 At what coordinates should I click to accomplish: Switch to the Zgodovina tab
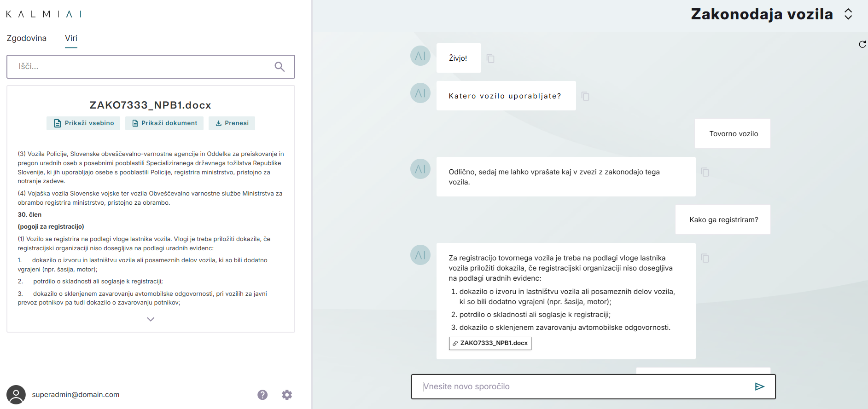[27, 38]
